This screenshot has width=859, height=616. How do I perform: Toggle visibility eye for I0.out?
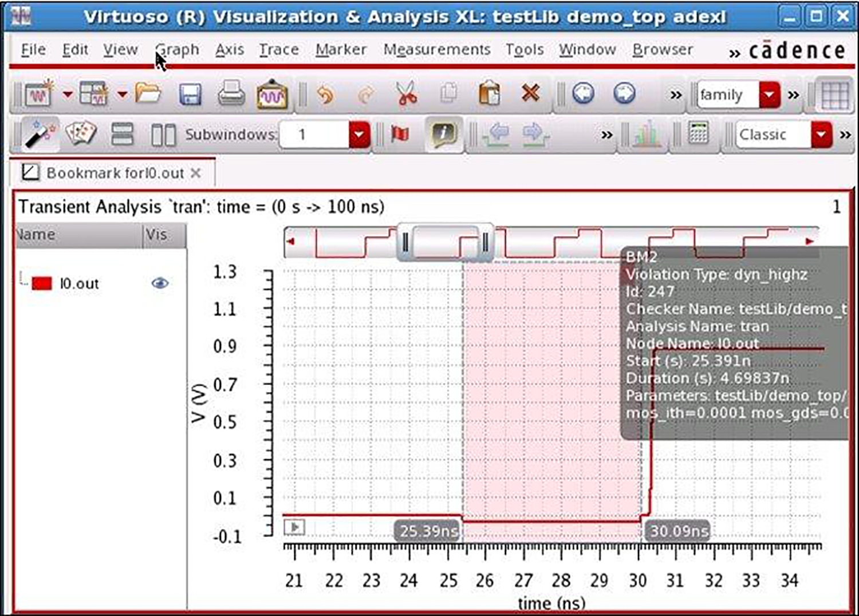coord(160,283)
